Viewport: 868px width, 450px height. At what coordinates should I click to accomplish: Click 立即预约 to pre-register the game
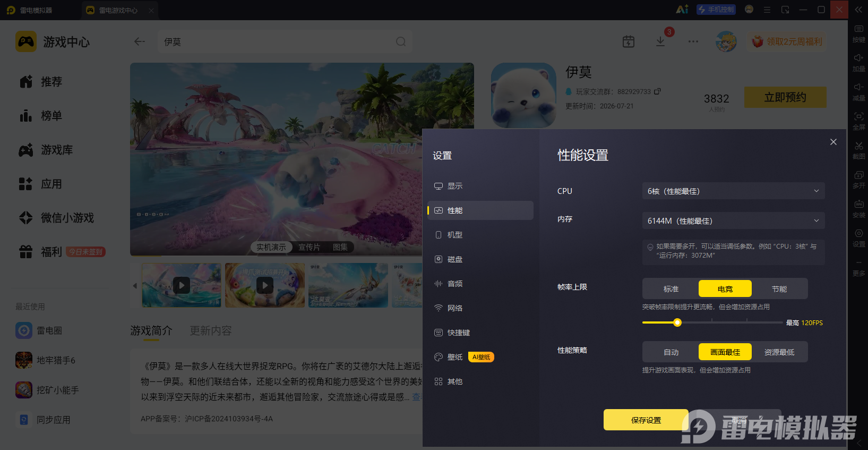point(785,97)
